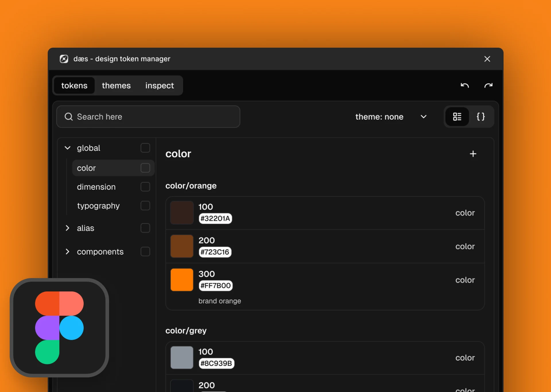Image resolution: width=551 pixels, height=392 pixels.
Task: Click the grey 100 color swatch
Action: [x=182, y=357]
